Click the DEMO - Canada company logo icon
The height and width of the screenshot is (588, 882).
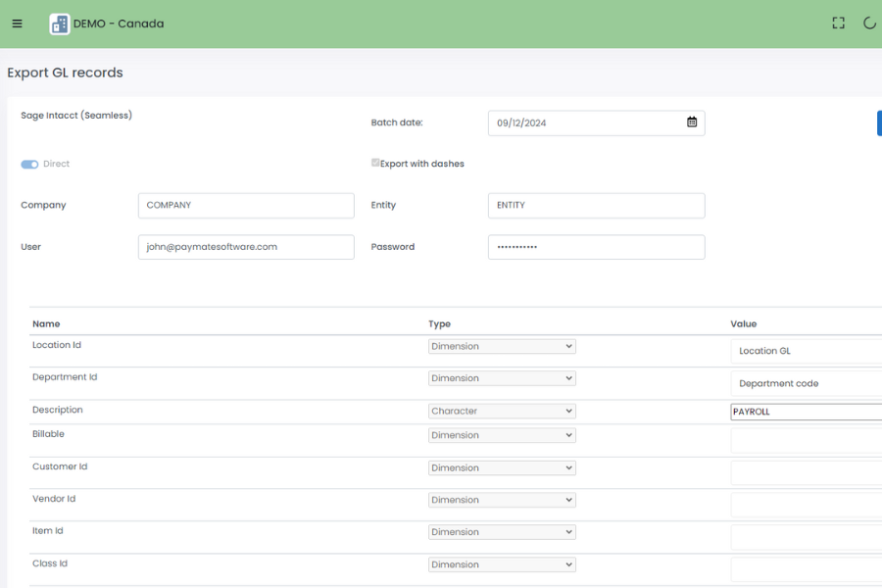point(60,24)
